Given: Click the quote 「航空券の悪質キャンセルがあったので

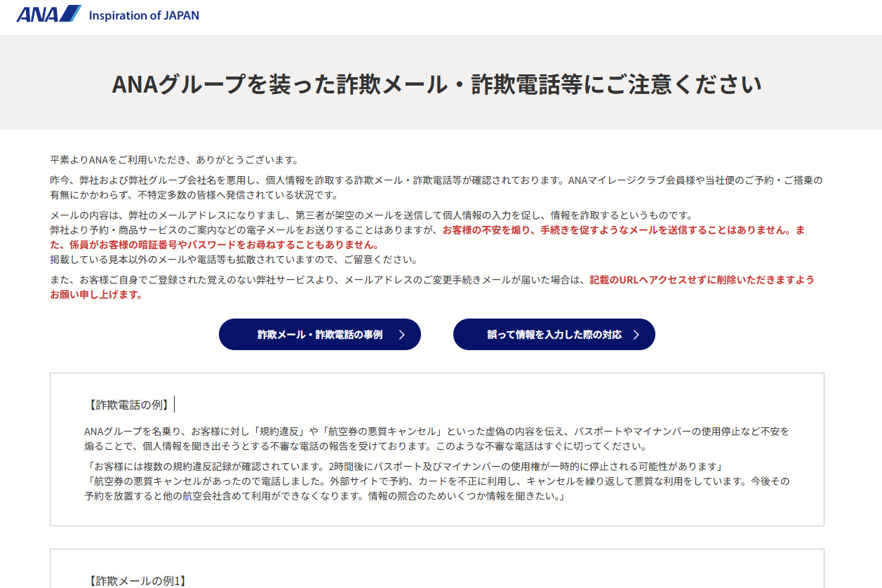Looking at the screenshot, I should point(436,488).
